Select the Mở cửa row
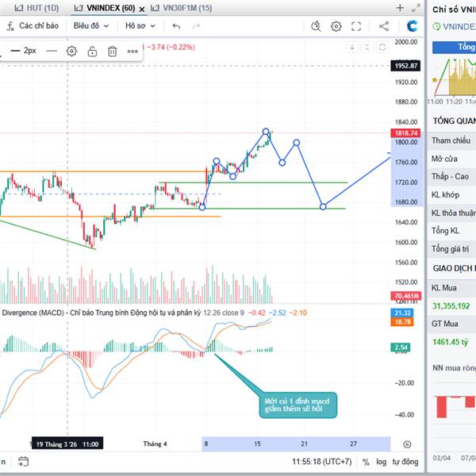476x476 pixels. click(x=451, y=159)
